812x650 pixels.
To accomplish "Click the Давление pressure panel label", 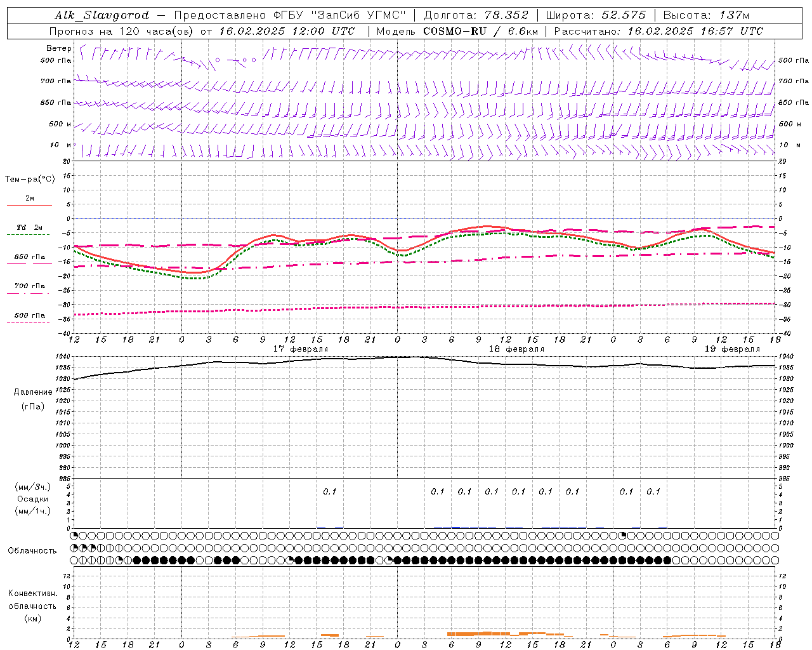I will pos(32,392).
